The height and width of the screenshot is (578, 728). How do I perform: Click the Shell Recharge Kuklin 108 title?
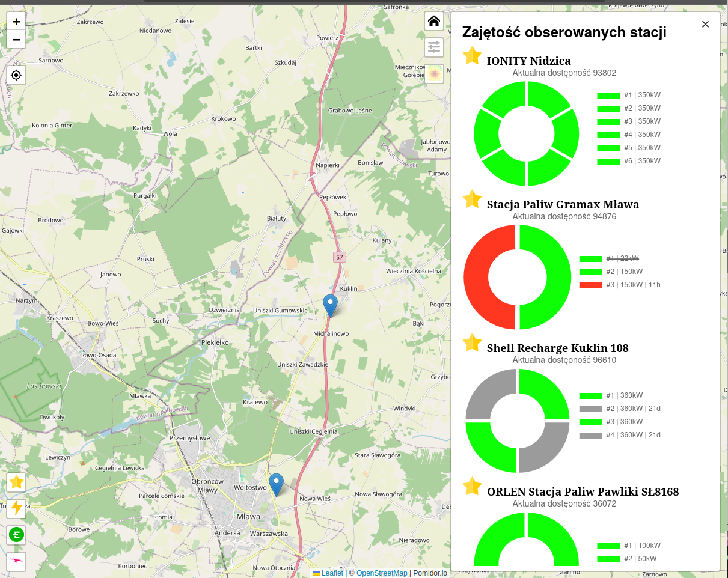tap(558, 348)
